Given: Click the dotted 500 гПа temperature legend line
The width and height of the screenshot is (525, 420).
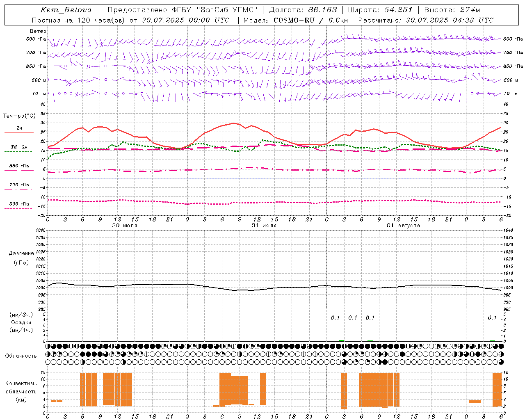Looking at the screenshot, I should (x=18, y=208).
